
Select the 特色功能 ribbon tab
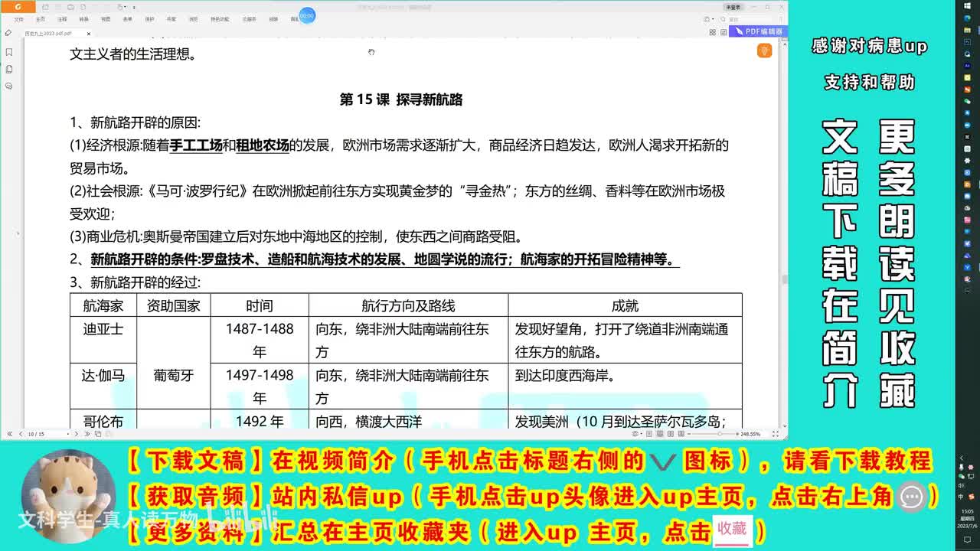(220, 19)
